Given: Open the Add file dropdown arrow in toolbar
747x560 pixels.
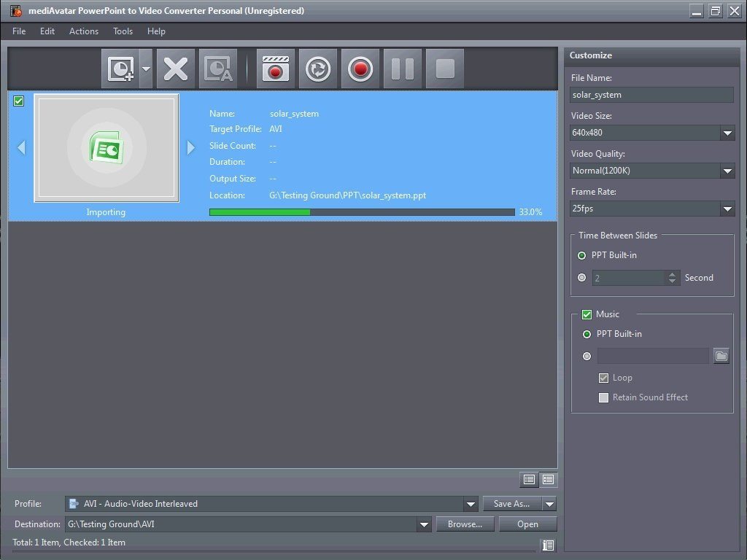Looking at the screenshot, I should [x=146, y=69].
